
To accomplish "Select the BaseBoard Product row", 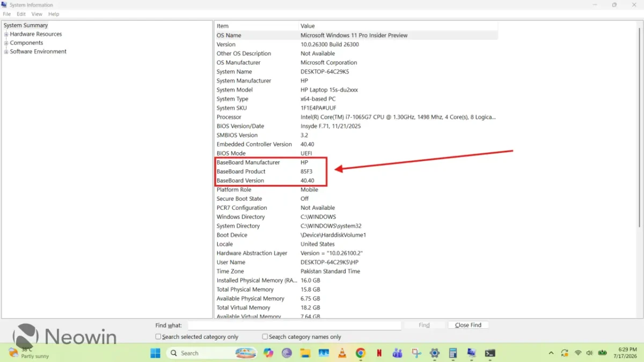I will coord(356,172).
